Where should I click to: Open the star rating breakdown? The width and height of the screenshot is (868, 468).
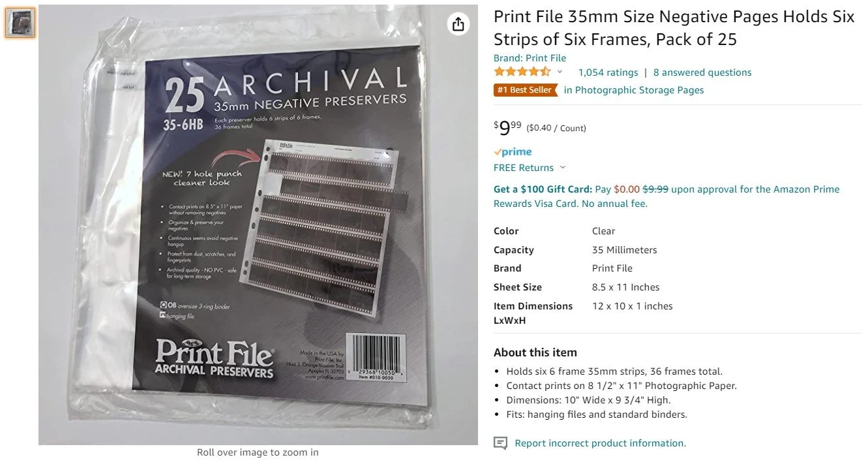[522, 72]
